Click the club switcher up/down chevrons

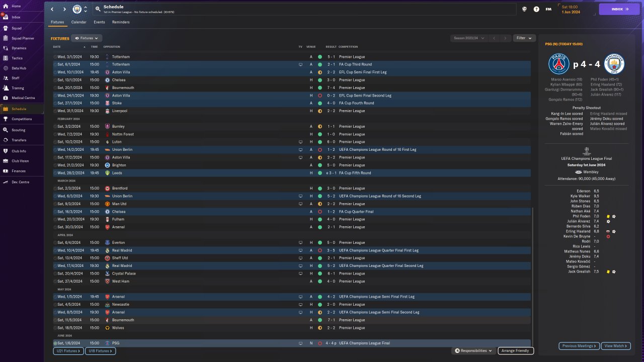tap(86, 9)
